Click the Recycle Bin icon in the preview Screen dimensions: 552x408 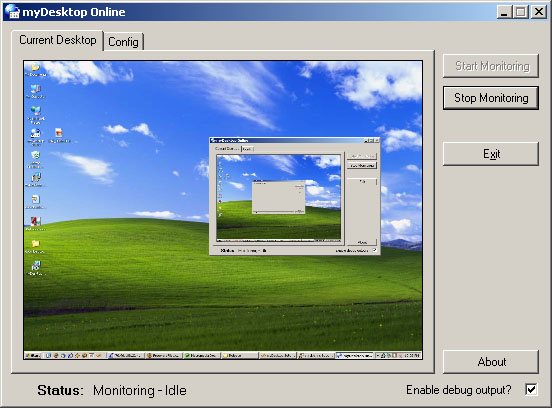[35, 155]
